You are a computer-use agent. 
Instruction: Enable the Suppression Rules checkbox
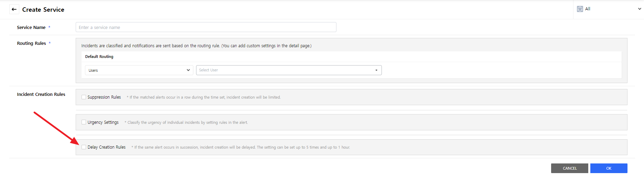(84, 97)
